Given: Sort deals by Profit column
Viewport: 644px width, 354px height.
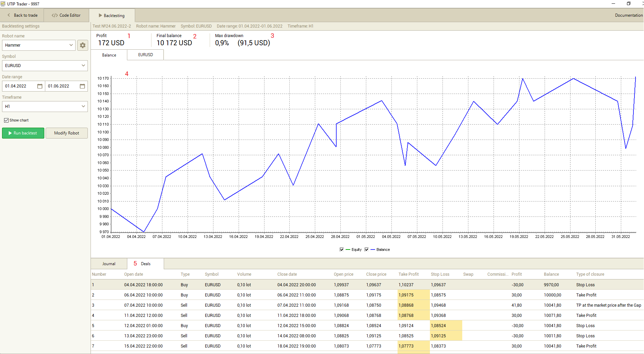Looking at the screenshot, I should [516, 274].
